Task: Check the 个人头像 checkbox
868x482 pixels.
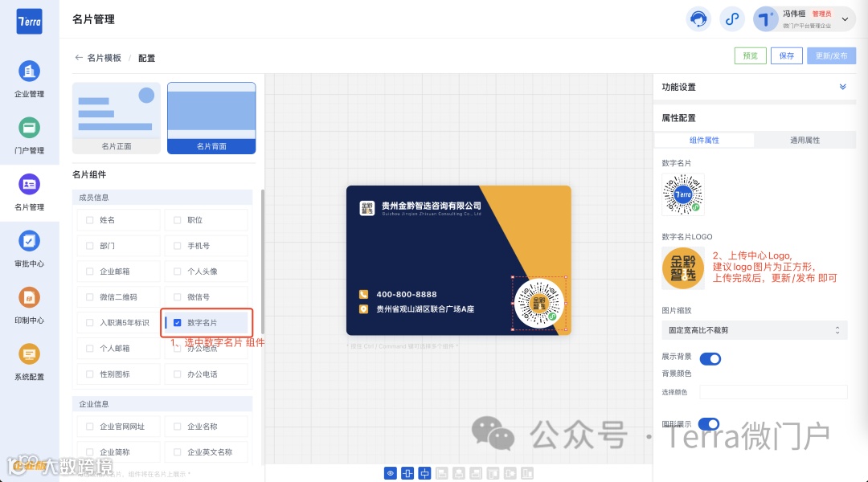Action: pyautogui.click(x=177, y=272)
